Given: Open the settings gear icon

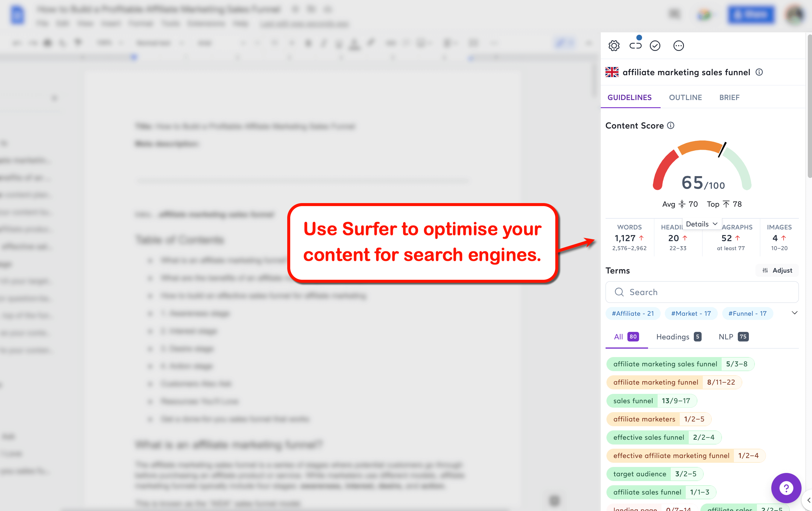Looking at the screenshot, I should (x=613, y=45).
